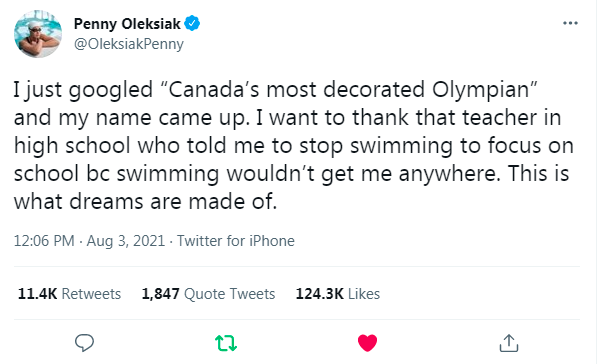This screenshot has height=364, width=597.
Task: Open the share tweet icon
Action: point(509,343)
